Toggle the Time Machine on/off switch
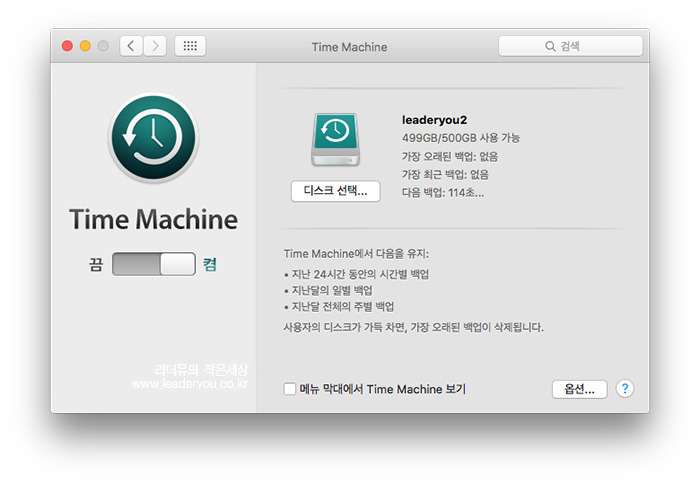Image resolution: width=700 pixels, height=485 pixels. (154, 264)
